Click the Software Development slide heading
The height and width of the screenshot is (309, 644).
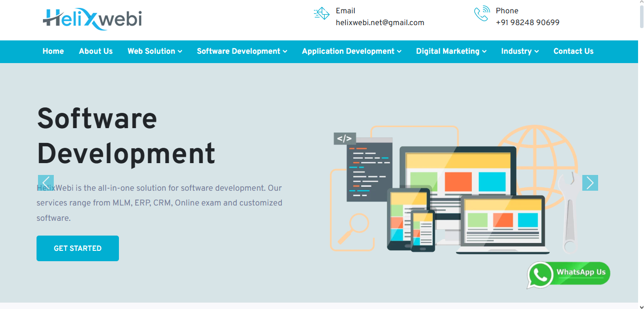tap(126, 136)
